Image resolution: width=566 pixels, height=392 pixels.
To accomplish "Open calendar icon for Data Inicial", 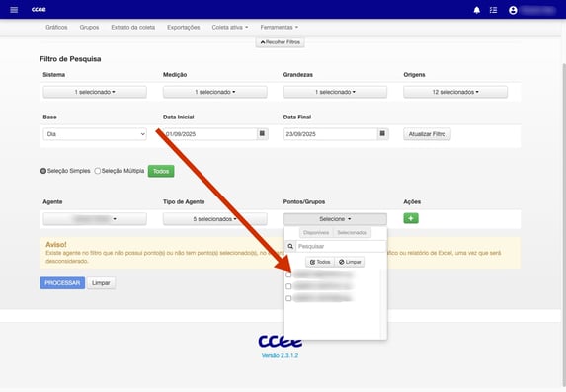I will pos(263,134).
